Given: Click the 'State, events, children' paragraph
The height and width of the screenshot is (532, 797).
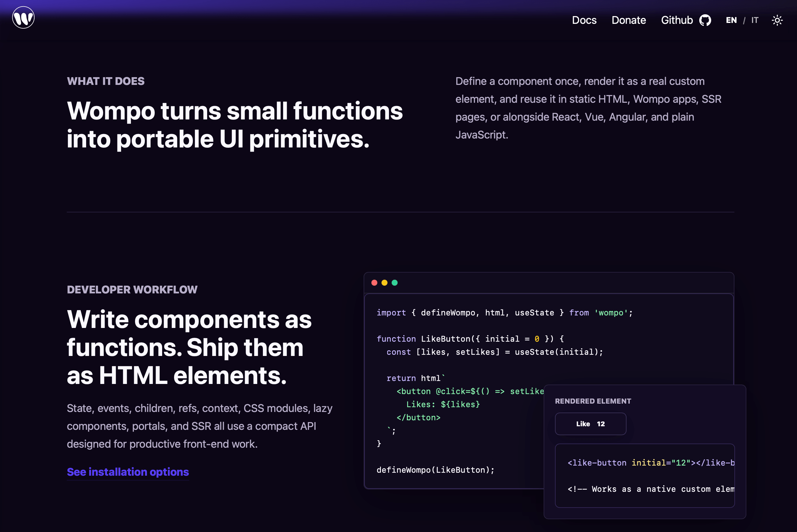Looking at the screenshot, I should pos(200,426).
